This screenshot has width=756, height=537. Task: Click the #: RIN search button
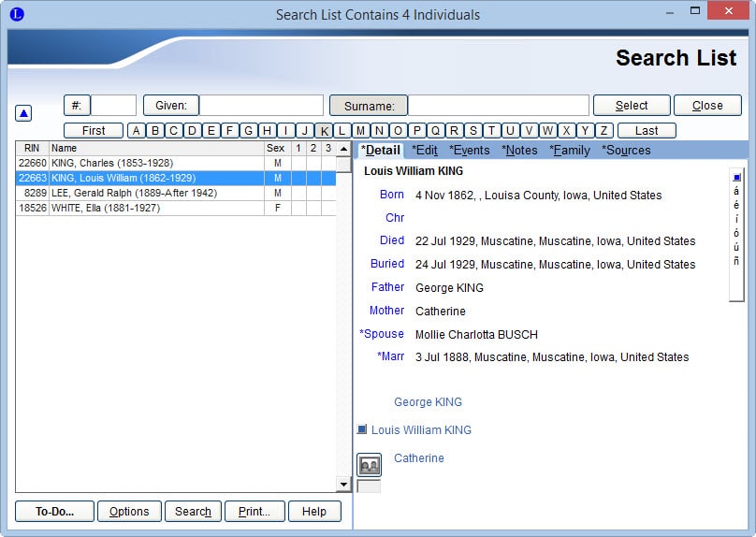pos(77,106)
